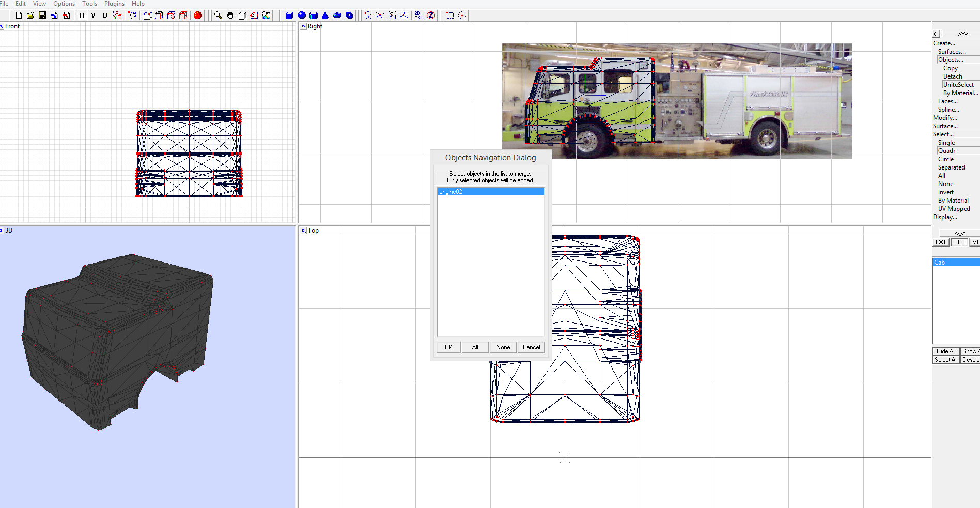Create a sphere primitive from the toolbar
Screen dimensions: 980x508
(x=301, y=15)
